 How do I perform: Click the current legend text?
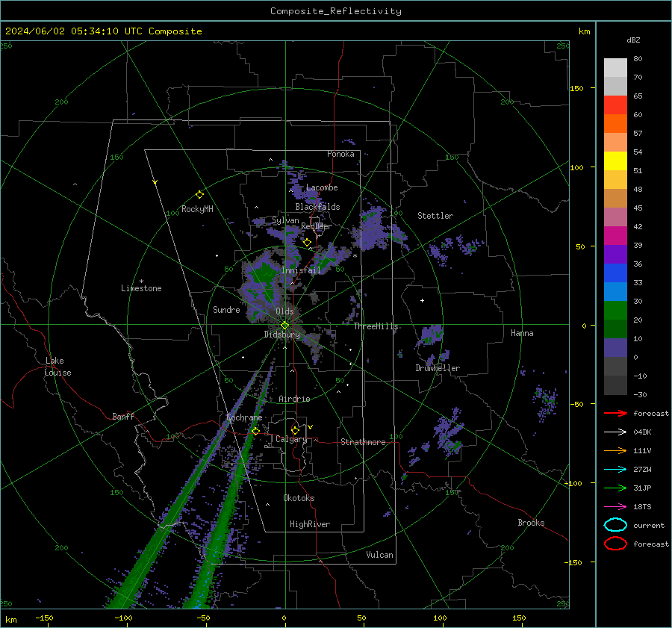(649, 525)
